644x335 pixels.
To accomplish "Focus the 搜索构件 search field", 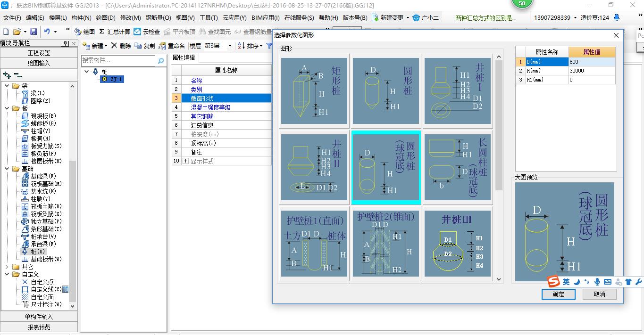I will pyautogui.click(x=118, y=60).
